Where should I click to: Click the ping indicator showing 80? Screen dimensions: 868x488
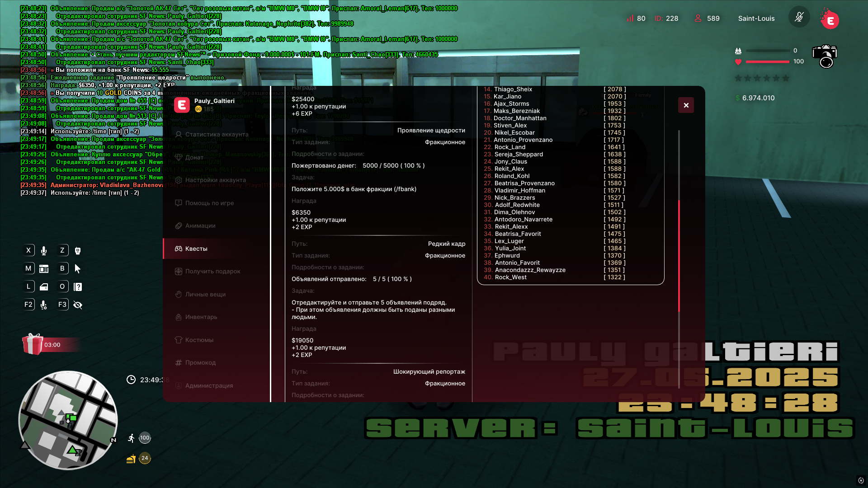pyautogui.click(x=636, y=18)
